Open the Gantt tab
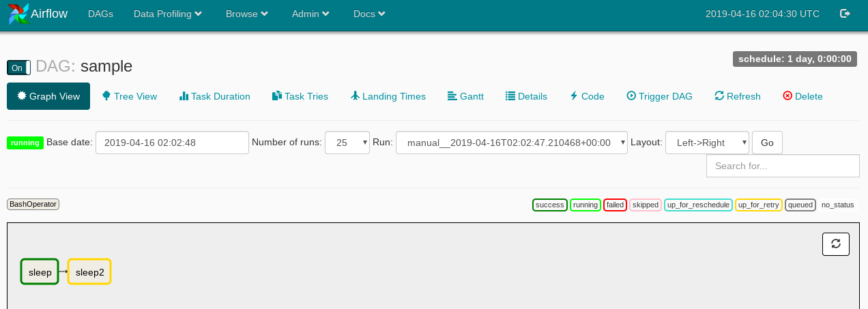The height and width of the screenshot is (309, 868). (x=465, y=96)
